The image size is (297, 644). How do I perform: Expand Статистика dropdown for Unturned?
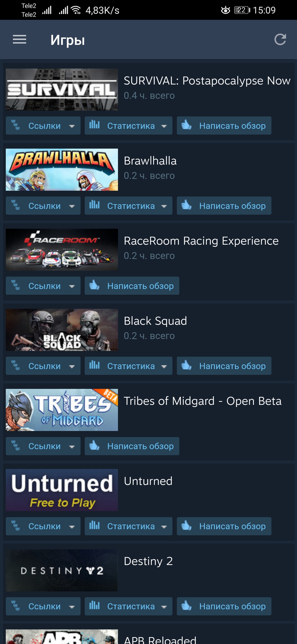pos(128,526)
